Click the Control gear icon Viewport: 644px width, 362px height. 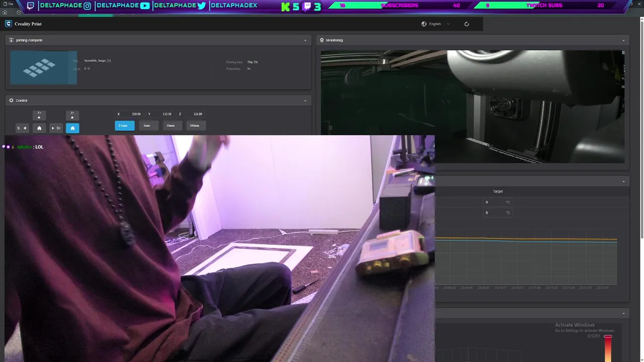(12, 101)
